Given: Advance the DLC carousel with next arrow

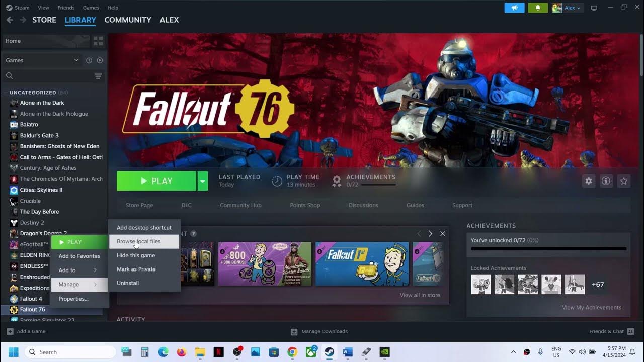Looking at the screenshot, I should [x=430, y=234].
